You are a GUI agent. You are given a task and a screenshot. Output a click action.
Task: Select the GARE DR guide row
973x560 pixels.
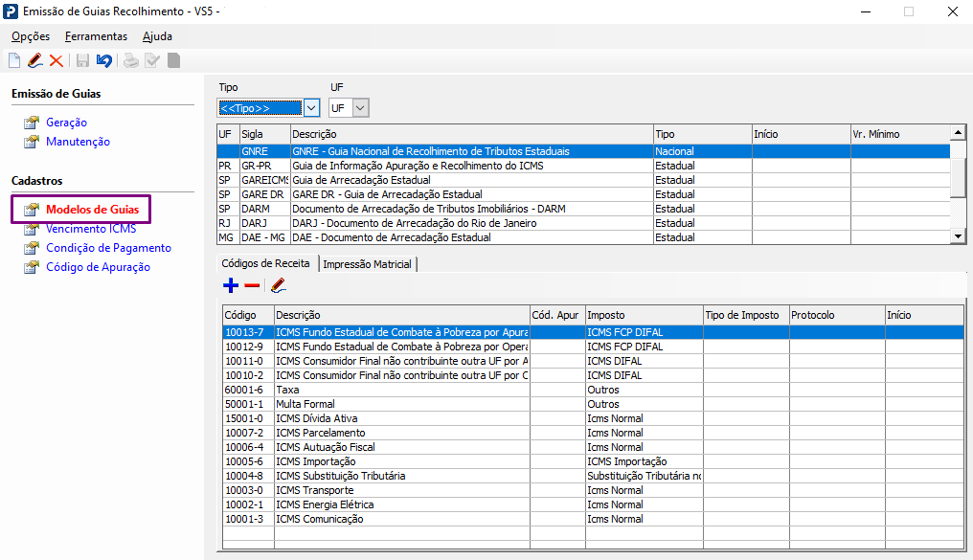583,194
